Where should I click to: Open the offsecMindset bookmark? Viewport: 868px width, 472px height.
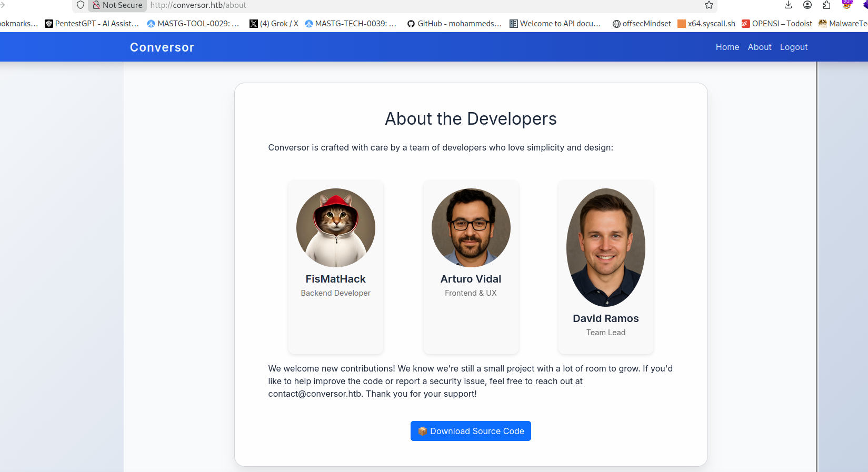click(642, 24)
